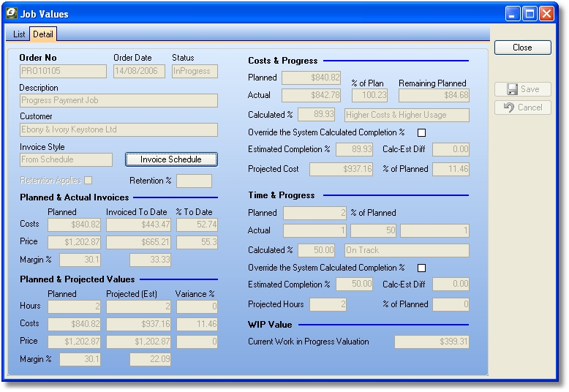Screen dimensions: 569x392
Task: Toggle the Retention Applies checkbox
Action: (88, 181)
